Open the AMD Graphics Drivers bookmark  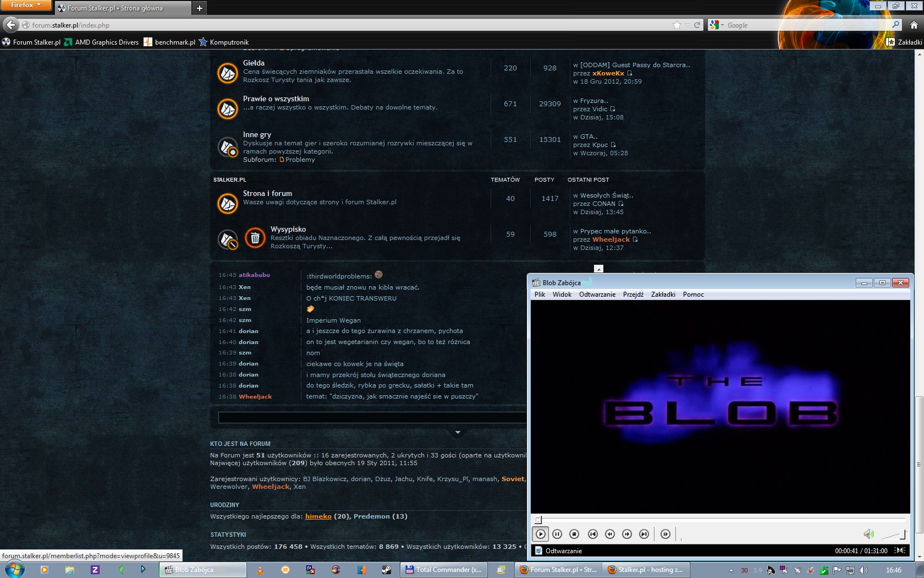pos(102,42)
